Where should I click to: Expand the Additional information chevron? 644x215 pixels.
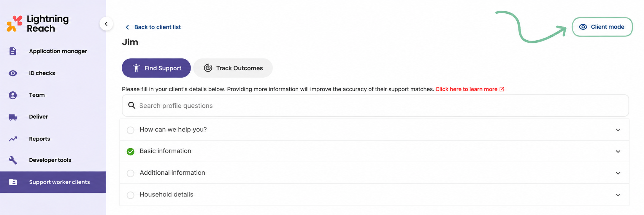pos(618,173)
